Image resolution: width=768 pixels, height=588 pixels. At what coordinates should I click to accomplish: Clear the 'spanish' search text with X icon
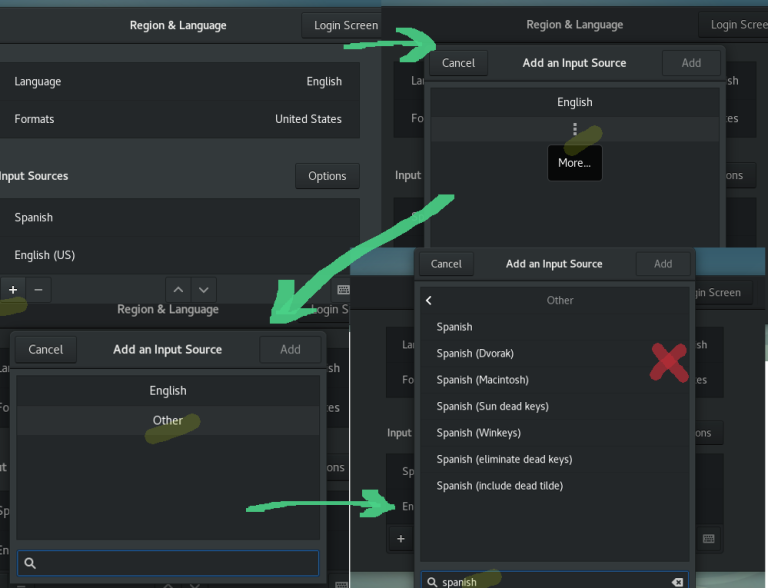tap(677, 582)
